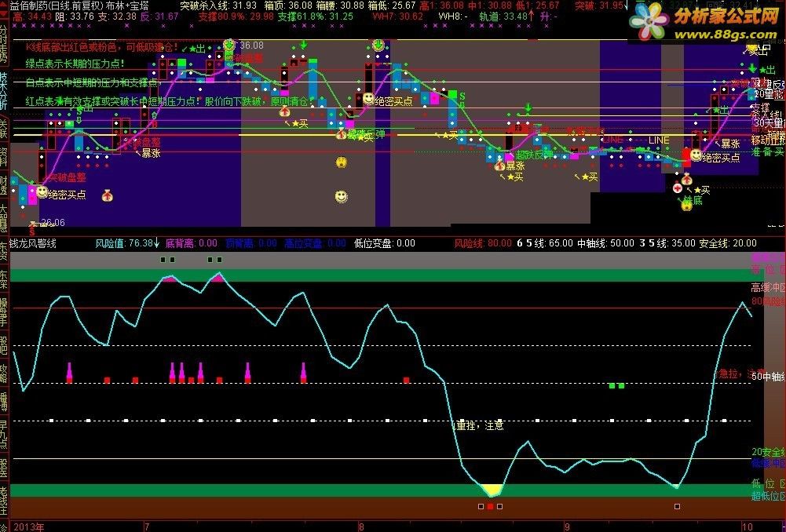
Task: Open the 攻略 sidebar tab
Action: [x=4, y=373]
